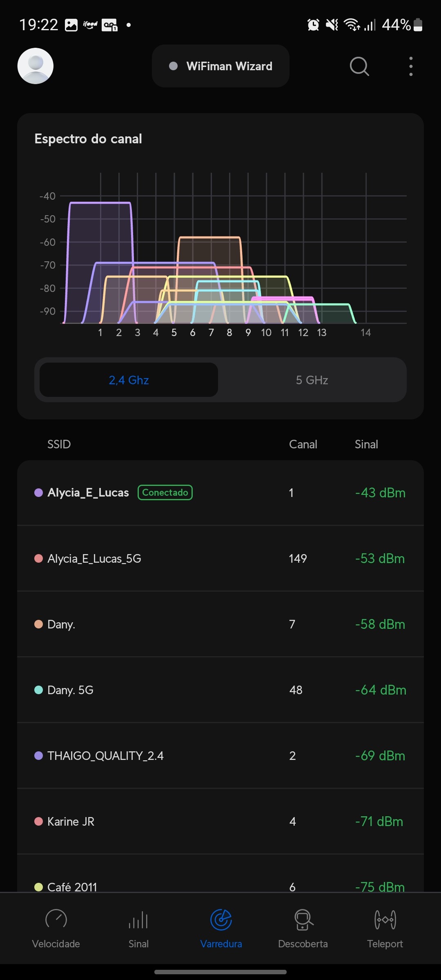This screenshot has height=980, width=441.
Task: Switch the spectrum to 5 GHz
Action: pyautogui.click(x=312, y=380)
